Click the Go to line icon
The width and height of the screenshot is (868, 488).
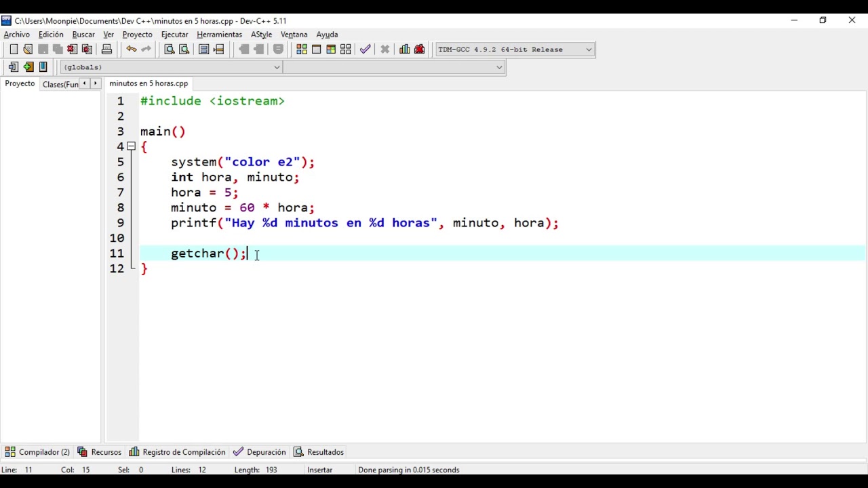tap(218, 49)
